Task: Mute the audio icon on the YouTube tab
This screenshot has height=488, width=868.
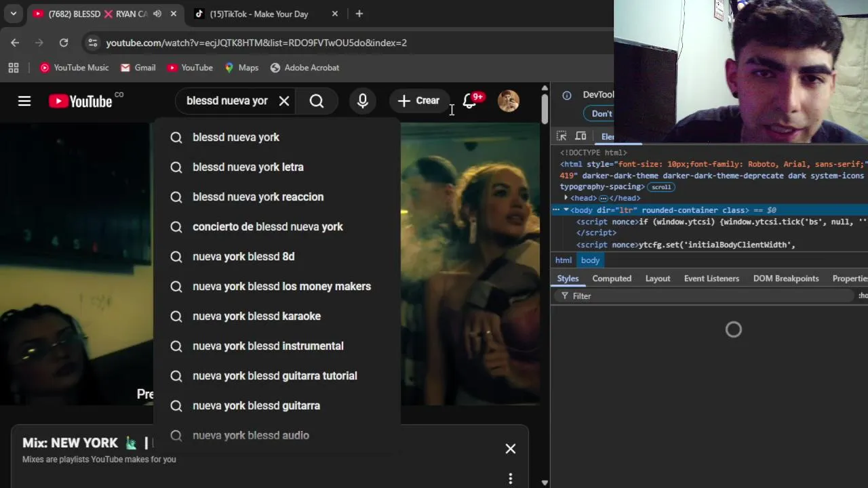Action: pyautogui.click(x=157, y=14)
